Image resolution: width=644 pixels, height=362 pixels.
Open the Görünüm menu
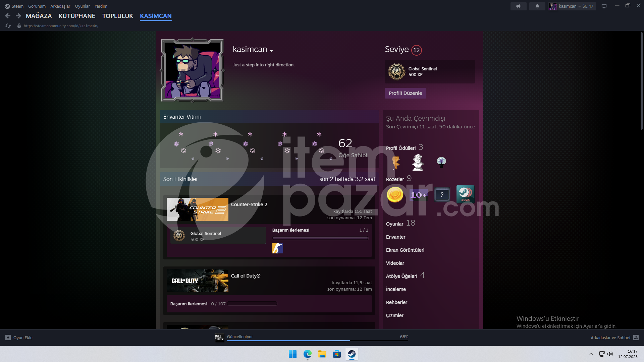click(37, 6)
